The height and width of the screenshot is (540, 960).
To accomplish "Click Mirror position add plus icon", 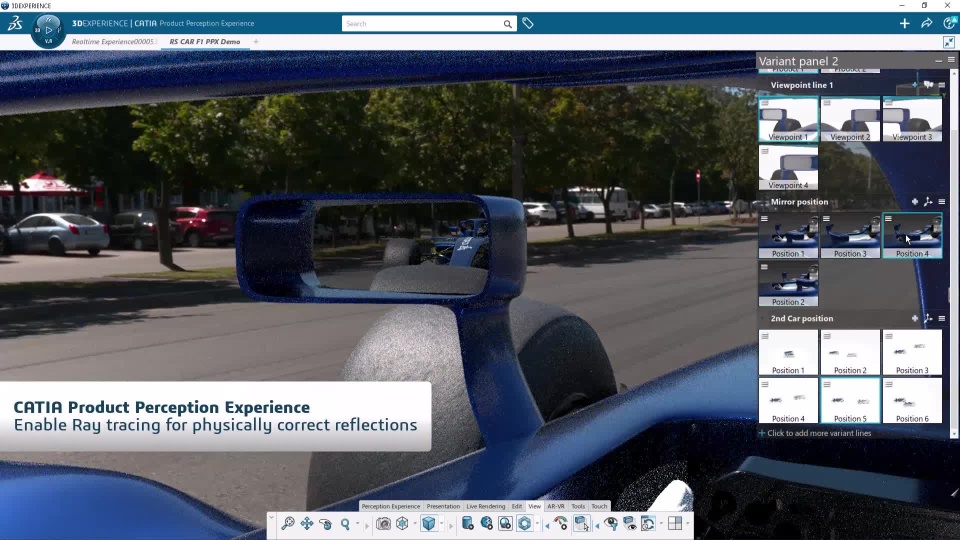I will (915, 201).
